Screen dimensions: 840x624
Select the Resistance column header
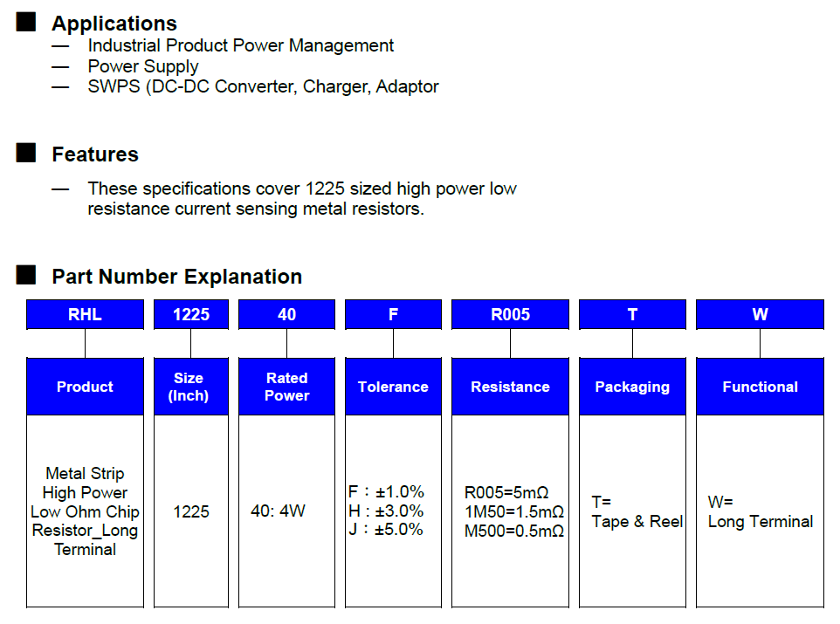pyautogui.click(x=510, y=387)
